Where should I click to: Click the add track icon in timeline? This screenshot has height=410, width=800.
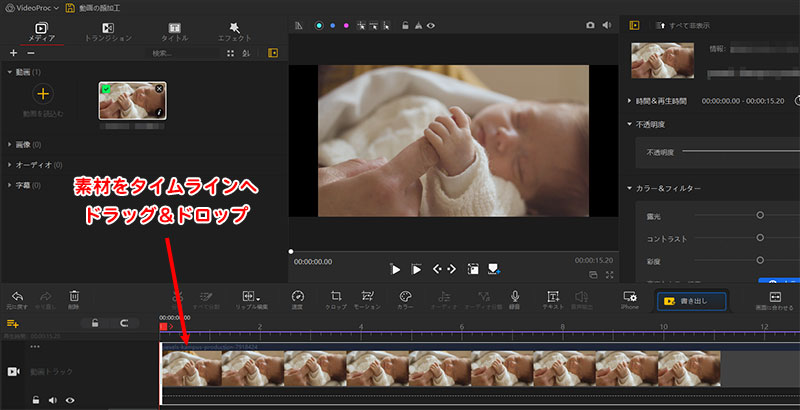(12, 324)
